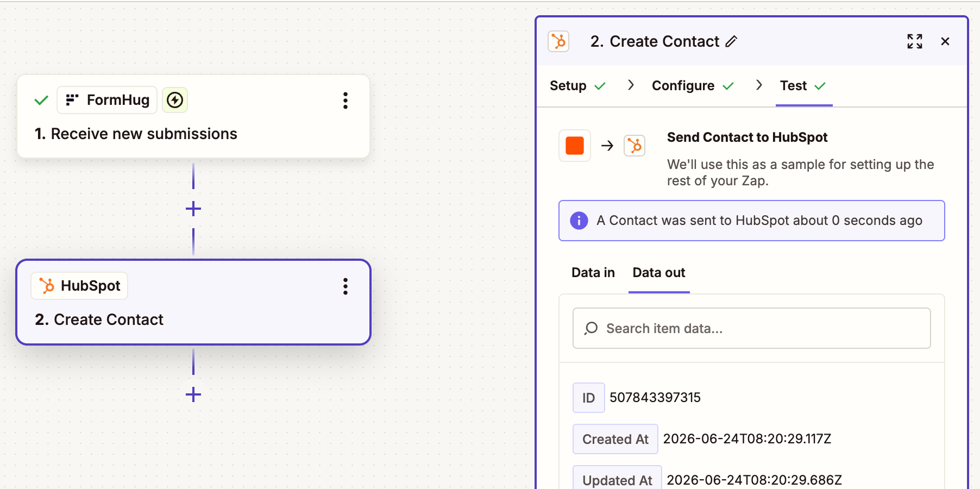980x489 pixels.
Task: Switch to the Setup tab
Action: tap(577, 86)
